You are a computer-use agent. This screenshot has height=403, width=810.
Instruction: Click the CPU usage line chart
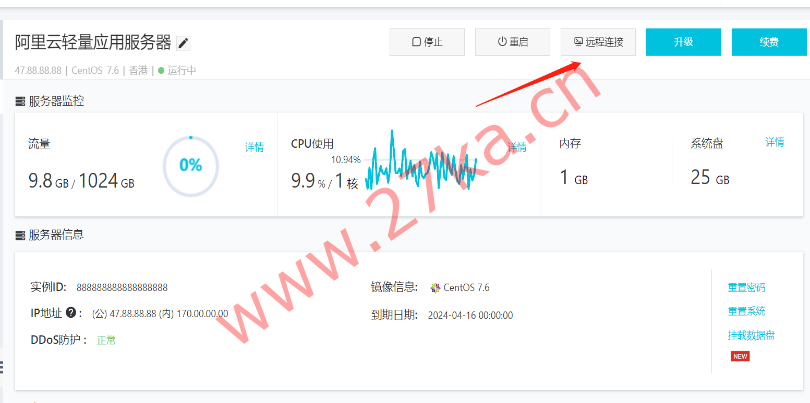(420, 162)
